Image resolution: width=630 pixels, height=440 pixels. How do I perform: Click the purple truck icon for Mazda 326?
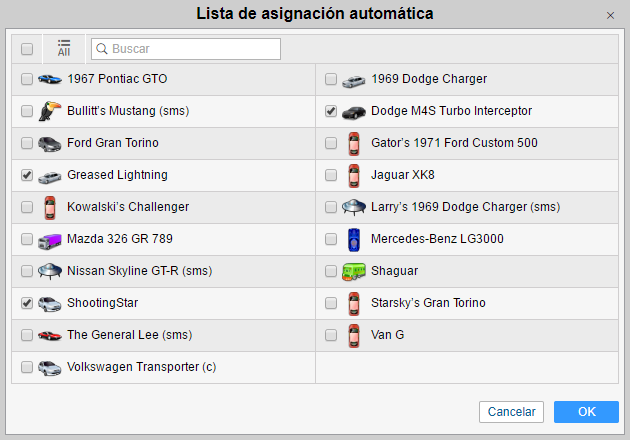point(50,240)
